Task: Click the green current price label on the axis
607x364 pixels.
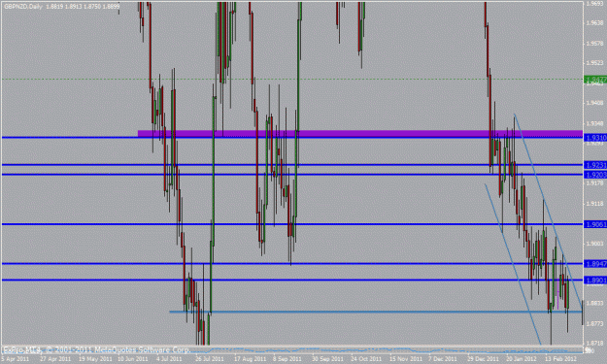Action: tap(595, 80)
